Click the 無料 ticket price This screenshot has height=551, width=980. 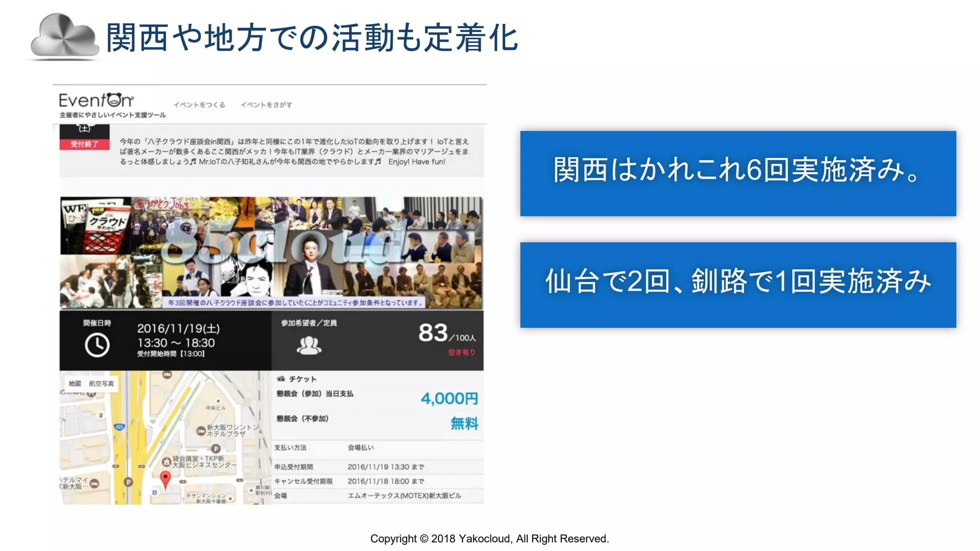click(464, 423)
